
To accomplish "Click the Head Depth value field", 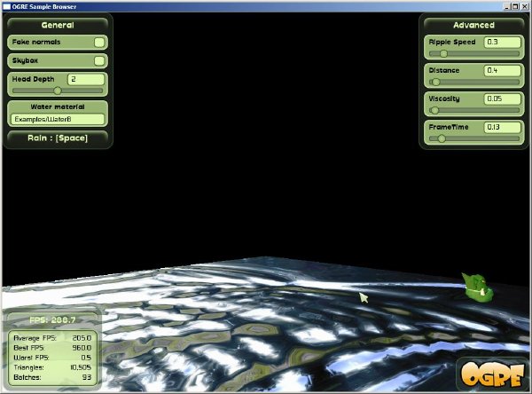I will (x=86, y=79).
